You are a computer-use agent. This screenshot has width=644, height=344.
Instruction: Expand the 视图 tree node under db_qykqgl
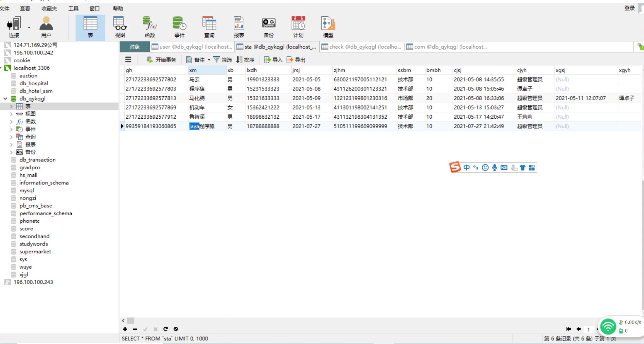click(11, 114)
